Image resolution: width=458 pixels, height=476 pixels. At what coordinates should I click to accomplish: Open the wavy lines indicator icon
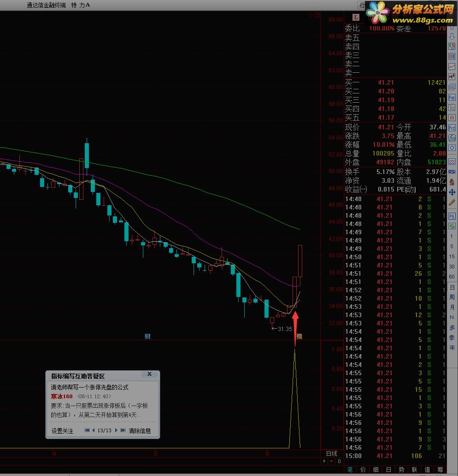pos(452,162)
